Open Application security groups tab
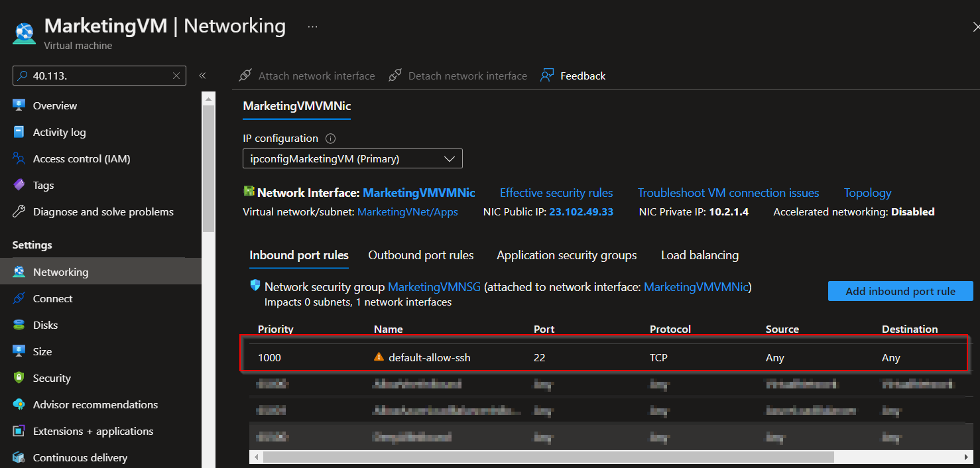980x468 pixels. (x=567, y=255)
